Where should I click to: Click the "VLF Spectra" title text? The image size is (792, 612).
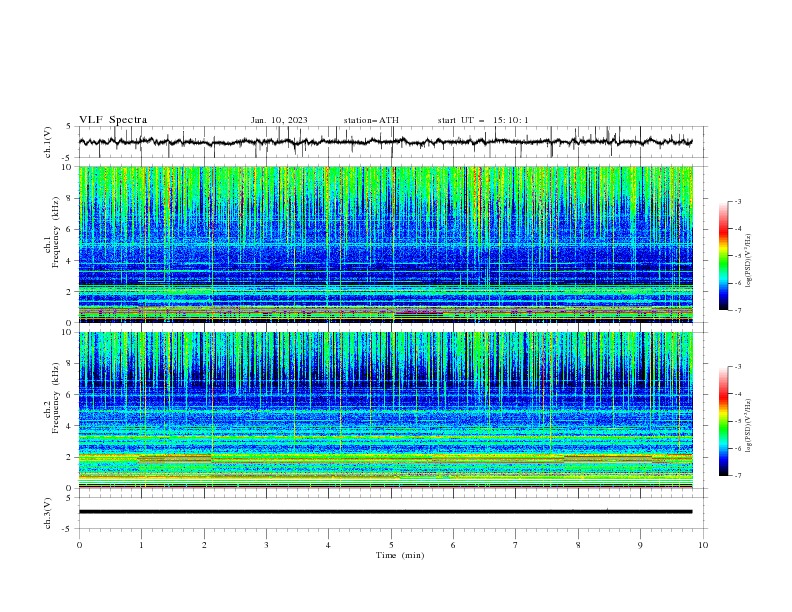[113, 120]
